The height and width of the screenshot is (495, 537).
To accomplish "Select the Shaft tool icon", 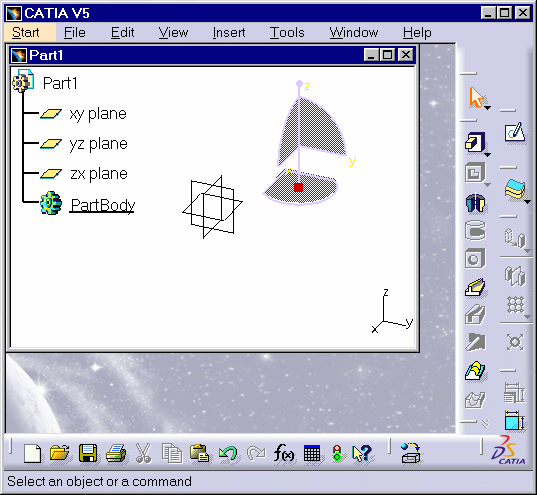I will pos(475,203).
